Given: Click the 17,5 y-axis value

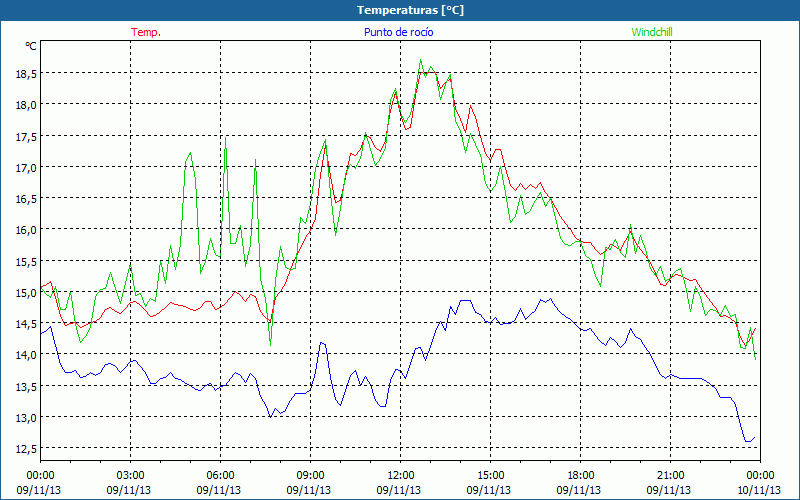Looking at the screenshot, I should point(26,136).
